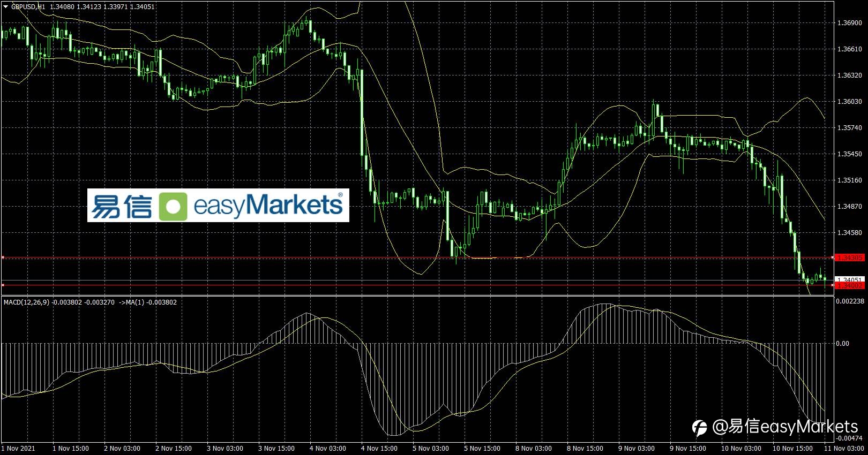Viewport: 868px width, 455px height.
Task: Click the 3 Nov 15:00 time label
Action: tap(276, 449)
